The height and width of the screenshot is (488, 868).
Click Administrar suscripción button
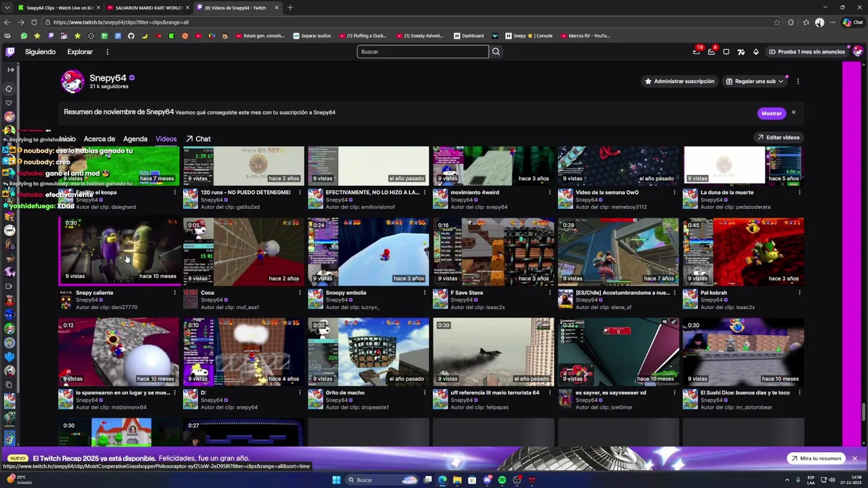click(x=679, y=81)
